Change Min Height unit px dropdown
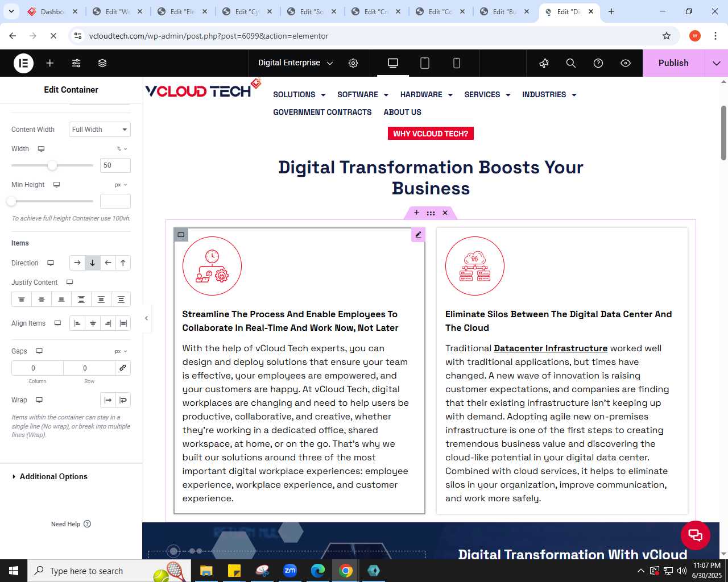This screenshot has height=582, width=728. 121,185
